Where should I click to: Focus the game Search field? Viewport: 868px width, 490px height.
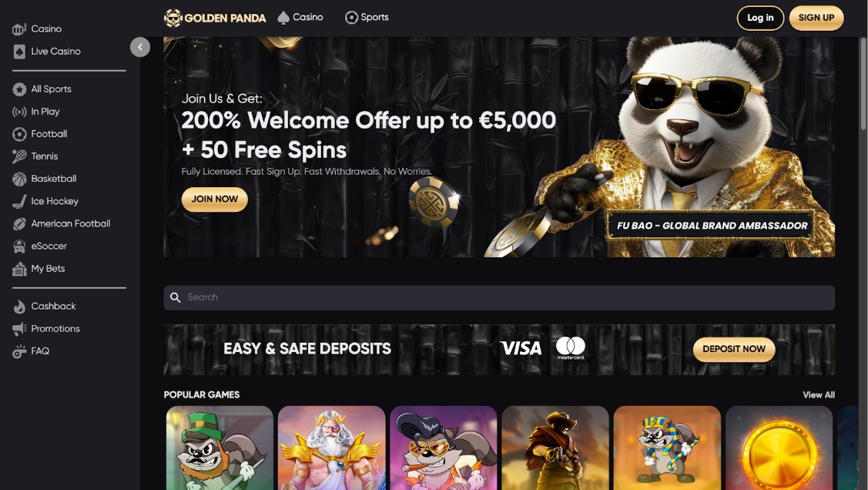click(x=499, y=298)
